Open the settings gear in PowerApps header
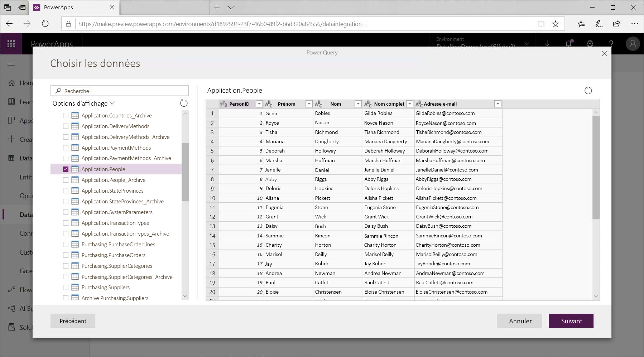The image size is (644, 357). (590, 44)
